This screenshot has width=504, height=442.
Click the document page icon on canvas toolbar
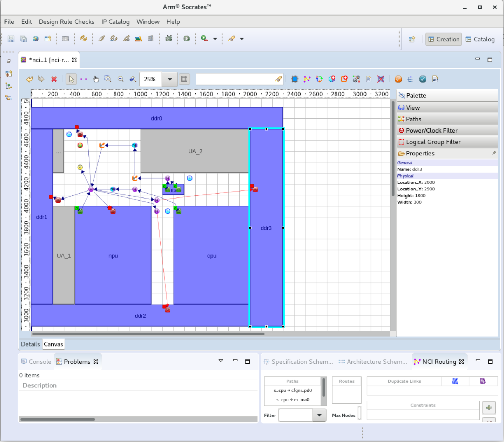[x=369, y=79]
